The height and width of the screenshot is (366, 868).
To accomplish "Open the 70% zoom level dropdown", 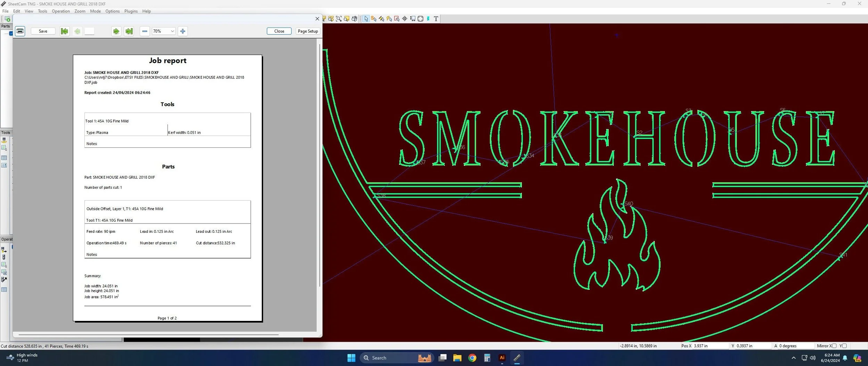I will coord(164,31).
